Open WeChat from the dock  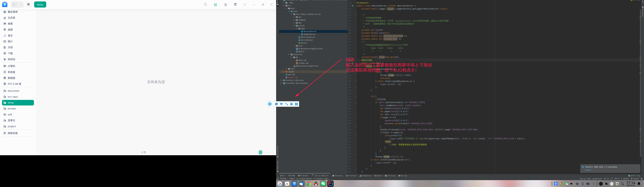pyautogui.click(x=323, y=184)
